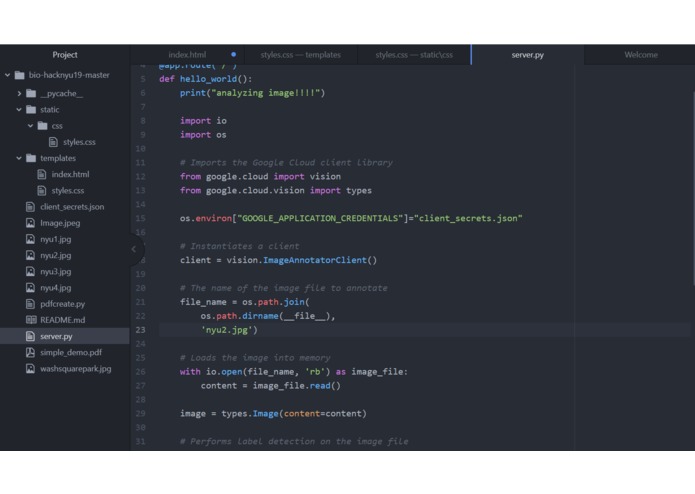Click ImageAnnotatorClient in the code

(x=315, y=261)
